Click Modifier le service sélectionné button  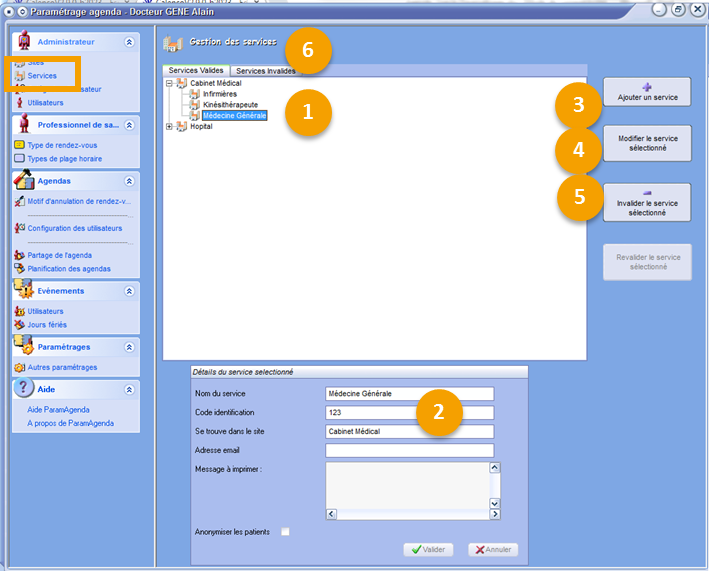(x=647, y=144)
